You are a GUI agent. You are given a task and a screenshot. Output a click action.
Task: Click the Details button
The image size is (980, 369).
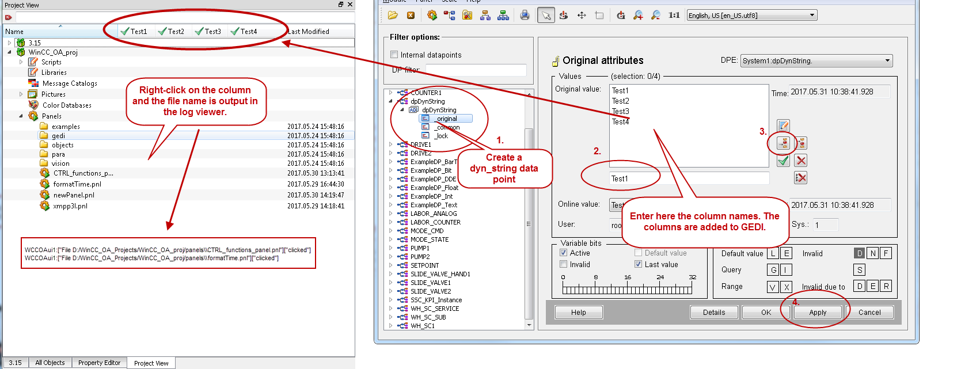click(714, 313)
